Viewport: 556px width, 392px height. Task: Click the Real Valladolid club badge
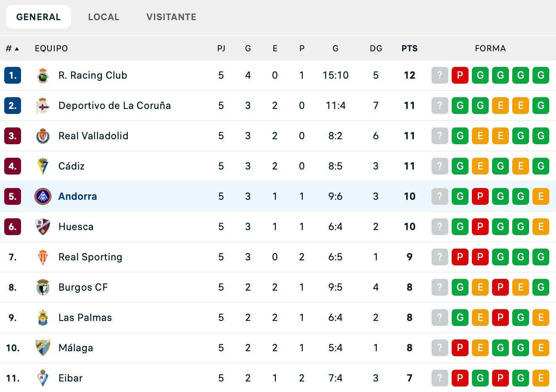(x=42, y=136)
